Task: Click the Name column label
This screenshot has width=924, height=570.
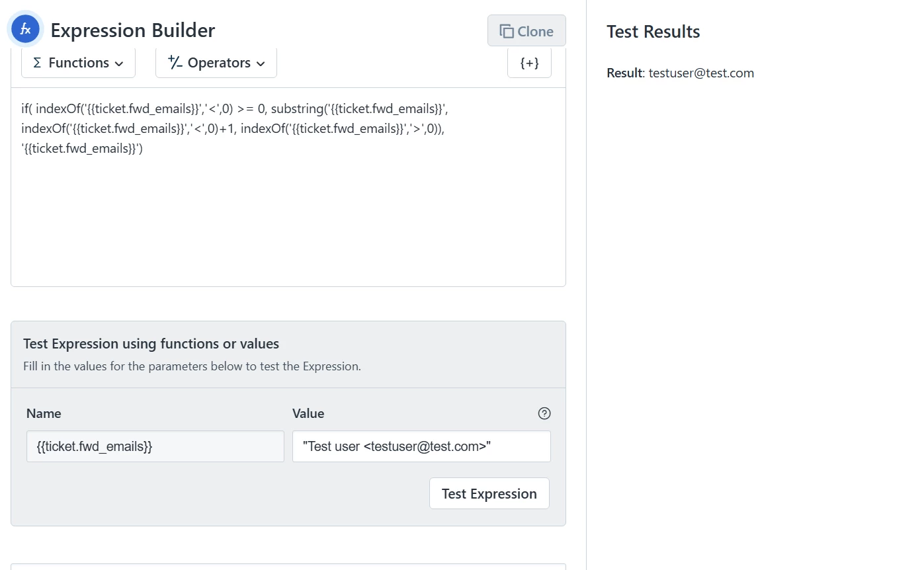Action: click(x=44, y=413)
